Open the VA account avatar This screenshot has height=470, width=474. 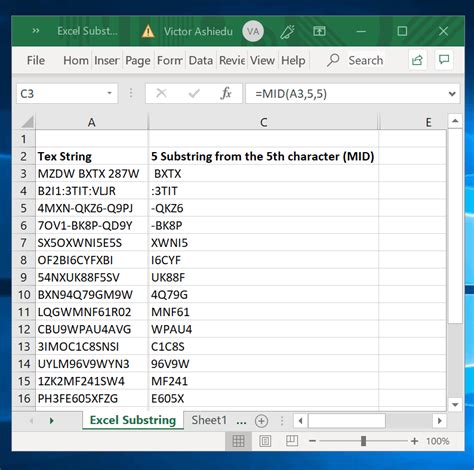253,31
